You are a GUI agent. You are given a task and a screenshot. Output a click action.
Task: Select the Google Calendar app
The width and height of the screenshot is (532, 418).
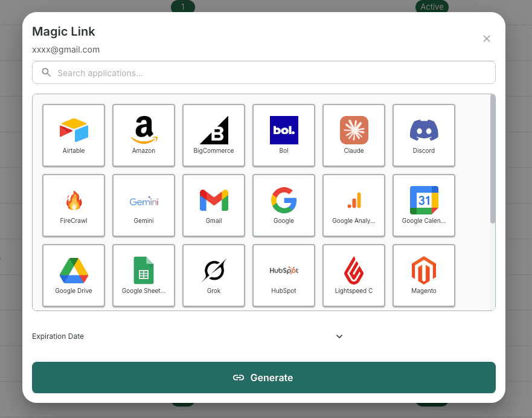423,205
